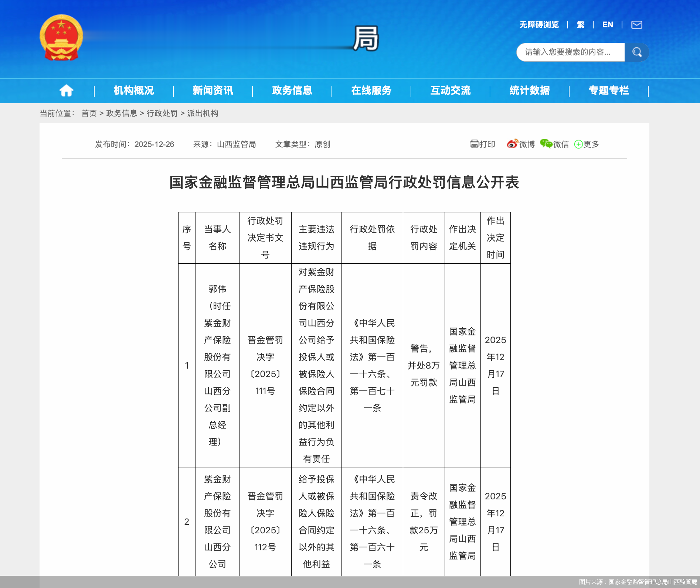
Task: Click the 无障碍浏览 link
Action: tap(539, 25)
